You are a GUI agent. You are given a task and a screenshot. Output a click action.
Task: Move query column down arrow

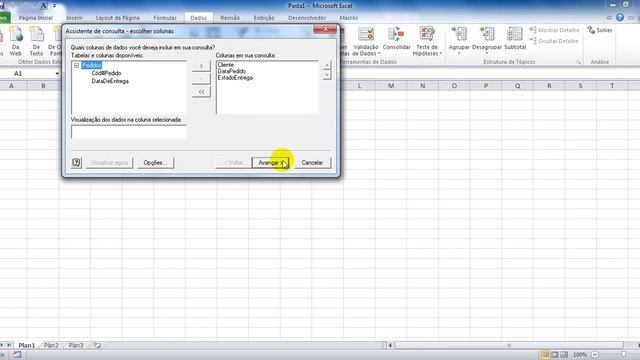327,75
